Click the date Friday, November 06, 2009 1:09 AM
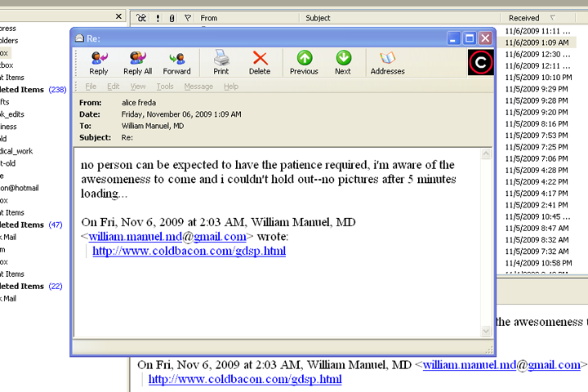The width and height of the screenshot is (588, 392). 181,114
